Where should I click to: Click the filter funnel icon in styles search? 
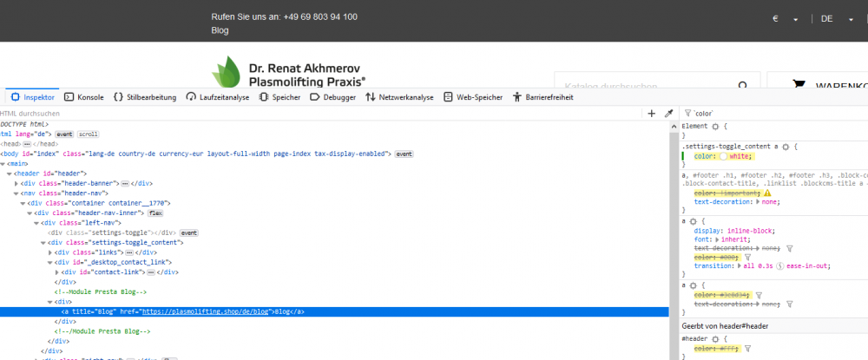tap(688, 114)
